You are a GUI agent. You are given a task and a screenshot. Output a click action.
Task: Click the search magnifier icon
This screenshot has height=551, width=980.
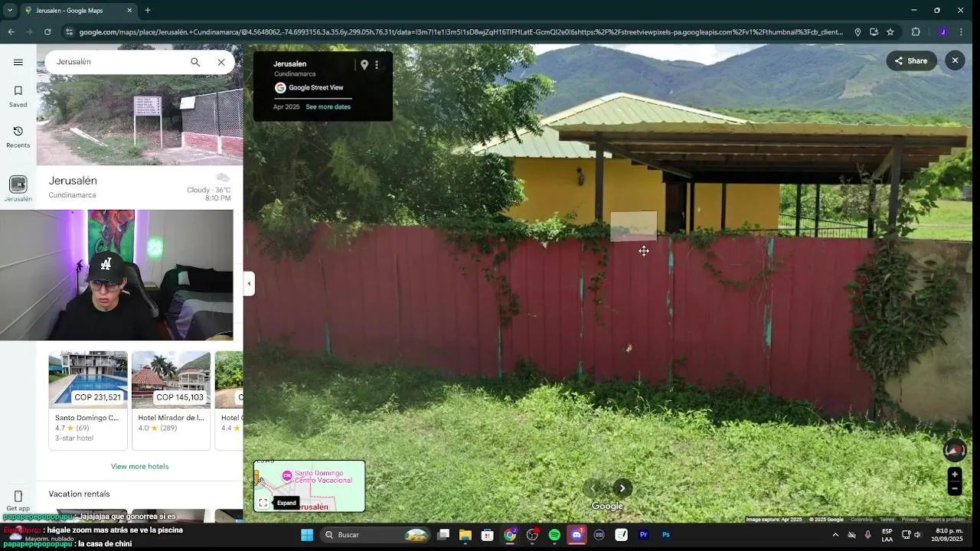click(x=195, y=62)
